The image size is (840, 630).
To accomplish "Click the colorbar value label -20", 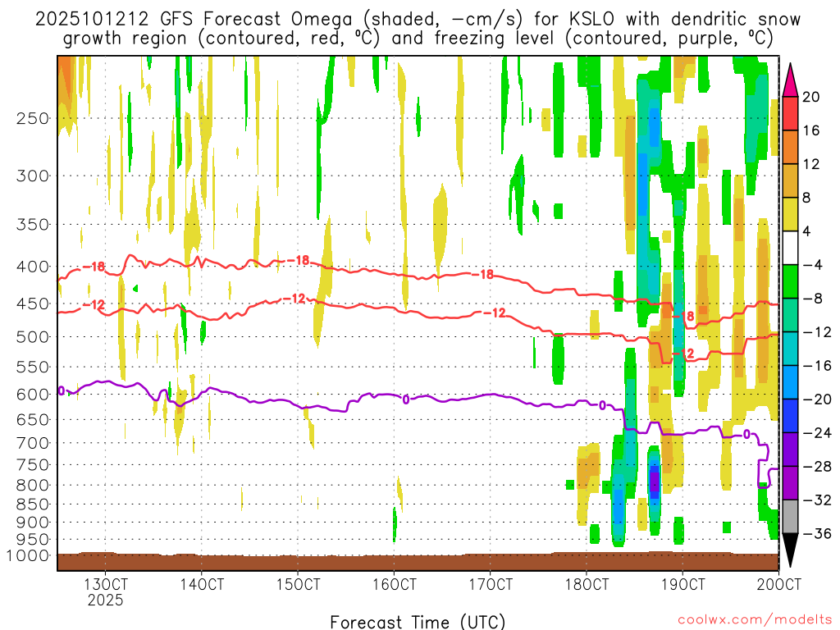I will point(817,399).
